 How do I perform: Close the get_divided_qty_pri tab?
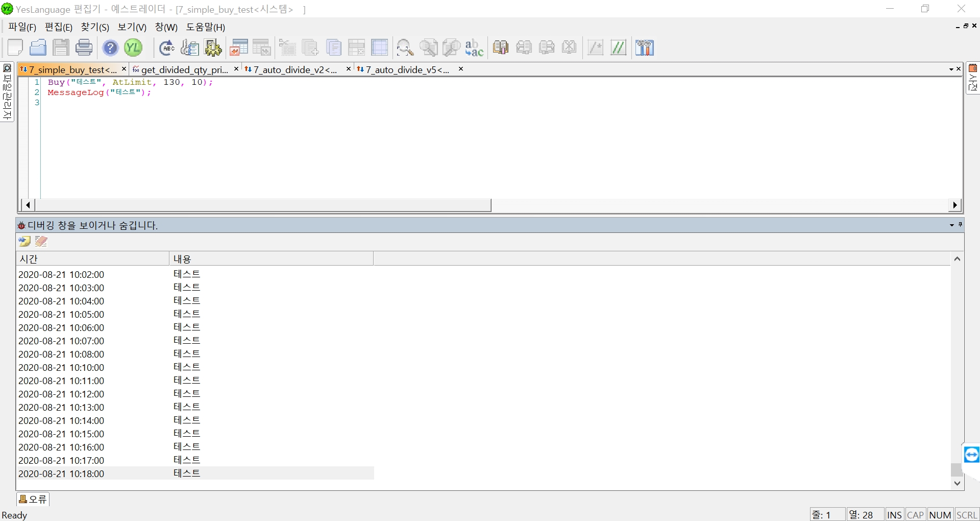pyautogui.click(x=236, y=69)
